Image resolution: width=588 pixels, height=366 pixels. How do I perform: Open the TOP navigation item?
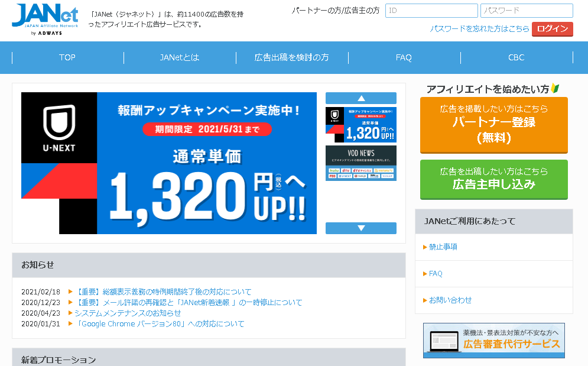tap(67, 57)
